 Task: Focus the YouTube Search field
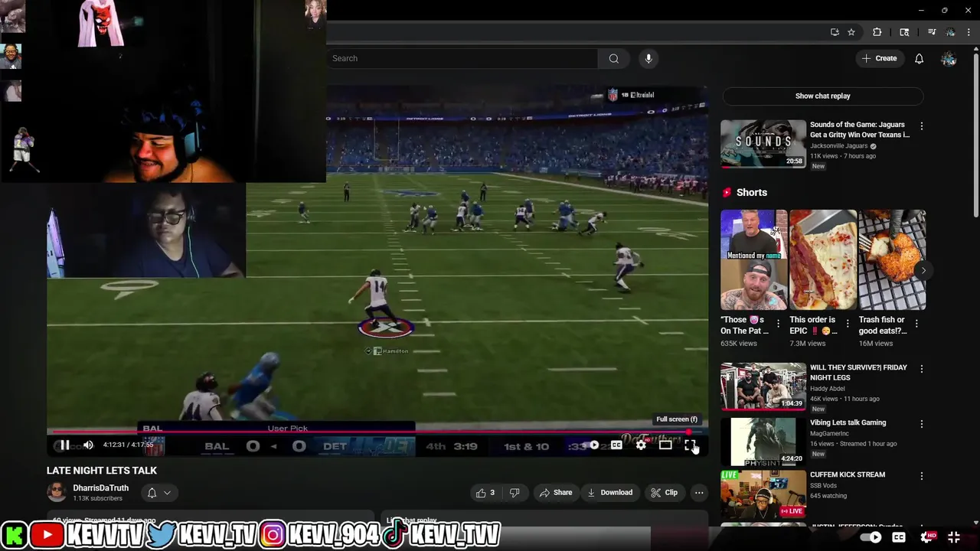(462, 58)
